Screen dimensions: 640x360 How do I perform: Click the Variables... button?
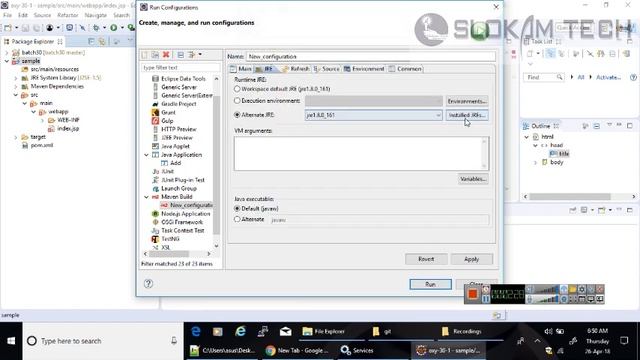(x=473, y=179)
